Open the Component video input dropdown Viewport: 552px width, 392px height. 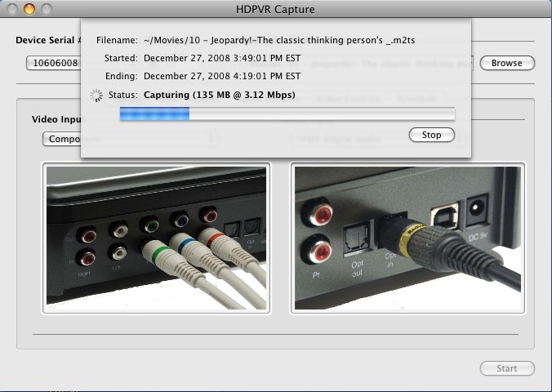130,139
